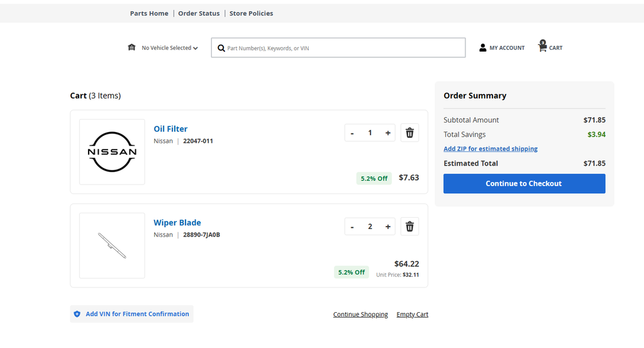Click the garage vehicle icon
The image size is (644, 348).
coord(131,47)
